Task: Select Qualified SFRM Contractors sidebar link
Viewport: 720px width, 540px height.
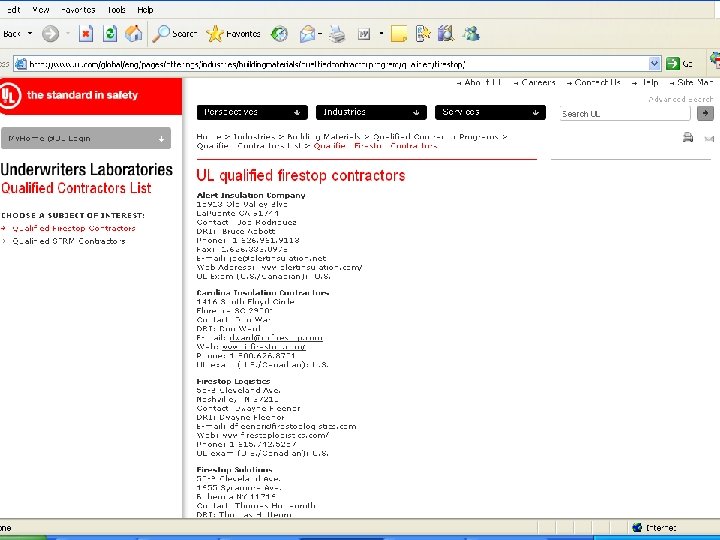Action: [68, 241]
